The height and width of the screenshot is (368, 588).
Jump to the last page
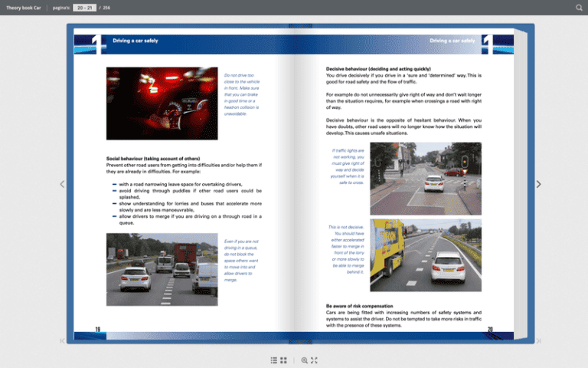point(538,341)
